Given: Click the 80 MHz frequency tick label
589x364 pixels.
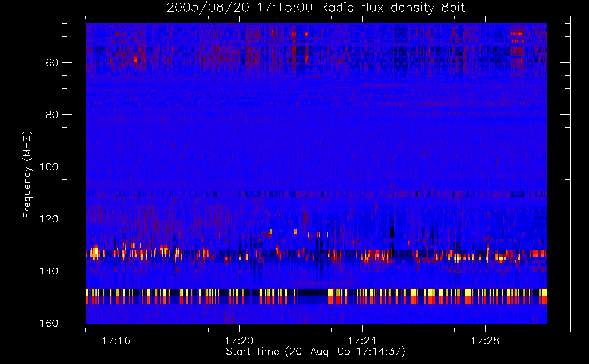Looking at the screenshot, I should (52, 115).
